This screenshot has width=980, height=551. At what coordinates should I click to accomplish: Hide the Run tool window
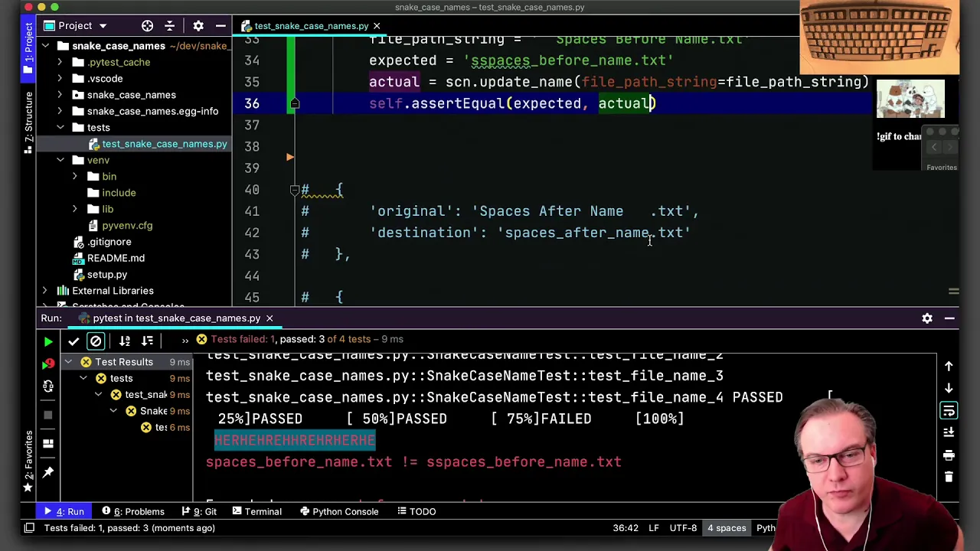coord(949,318)
